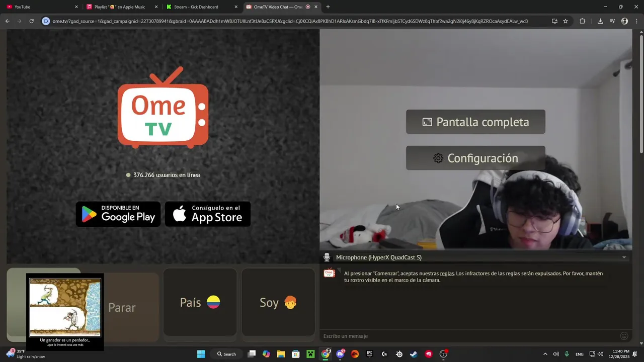This screenshot has width=644, height=362.
Task: Open Microsoft Store from the taskbar
Action: [296, 354]
